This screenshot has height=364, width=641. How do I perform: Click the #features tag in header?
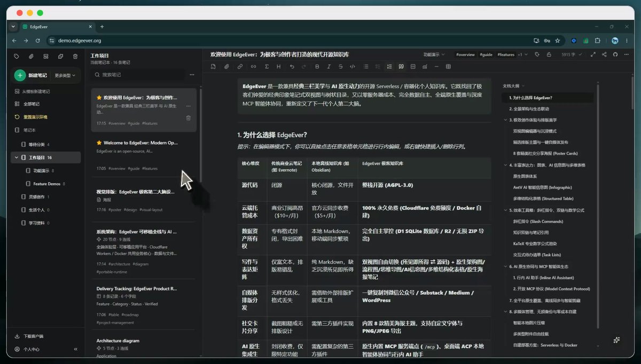506,54
